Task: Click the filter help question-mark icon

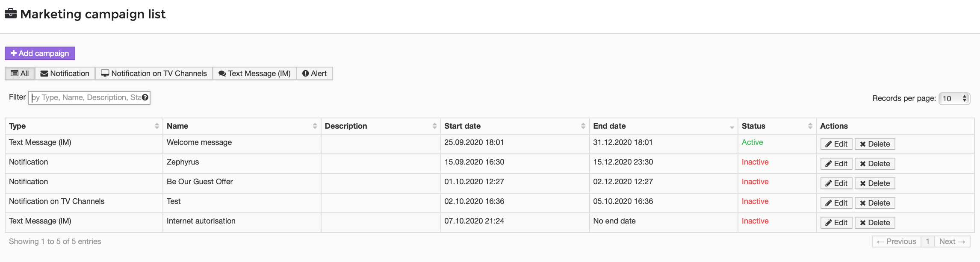Action: [x=145, y=97]
